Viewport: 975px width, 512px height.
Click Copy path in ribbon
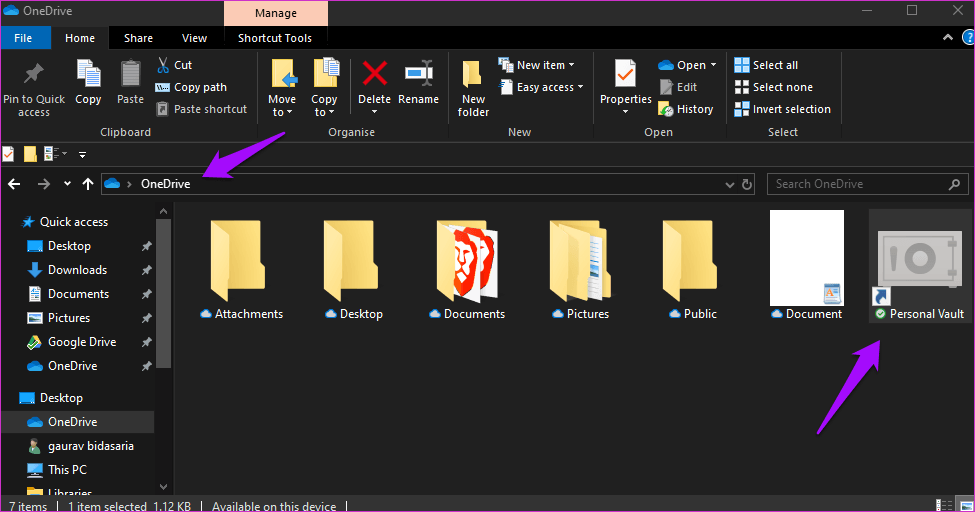click(191, 87)
